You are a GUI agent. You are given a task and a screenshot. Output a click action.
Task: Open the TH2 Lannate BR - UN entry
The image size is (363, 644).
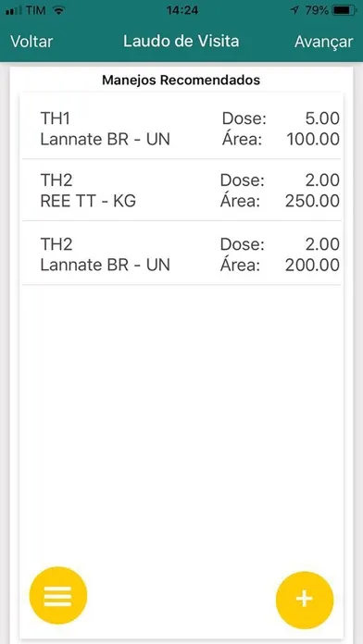click(x=181, y=253)
